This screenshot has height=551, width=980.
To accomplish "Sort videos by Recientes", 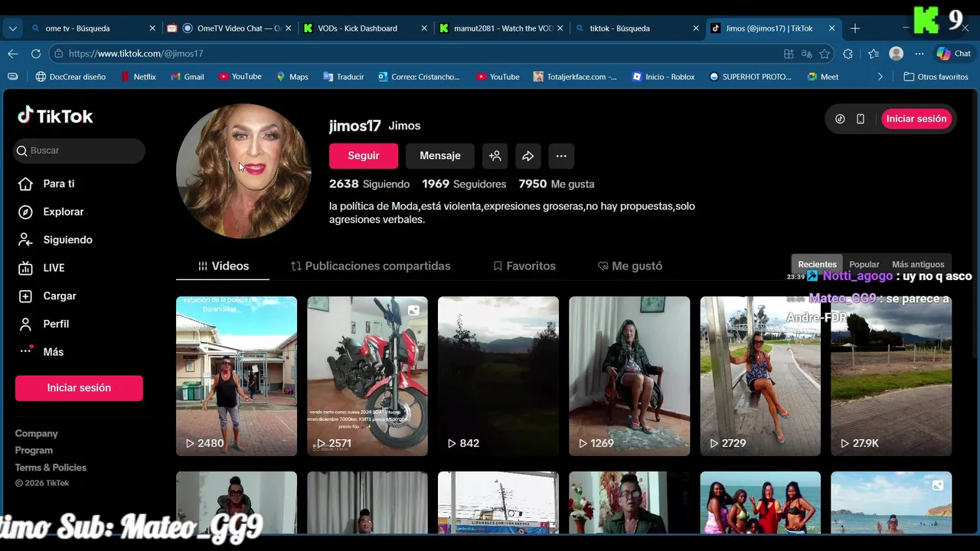I will coord(817,264).
